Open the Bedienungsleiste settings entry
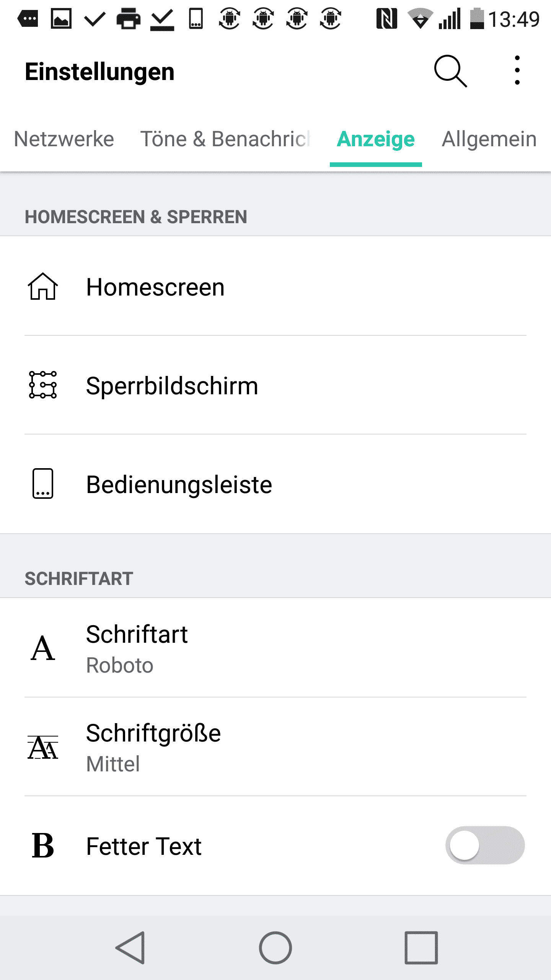 [275, 484]
